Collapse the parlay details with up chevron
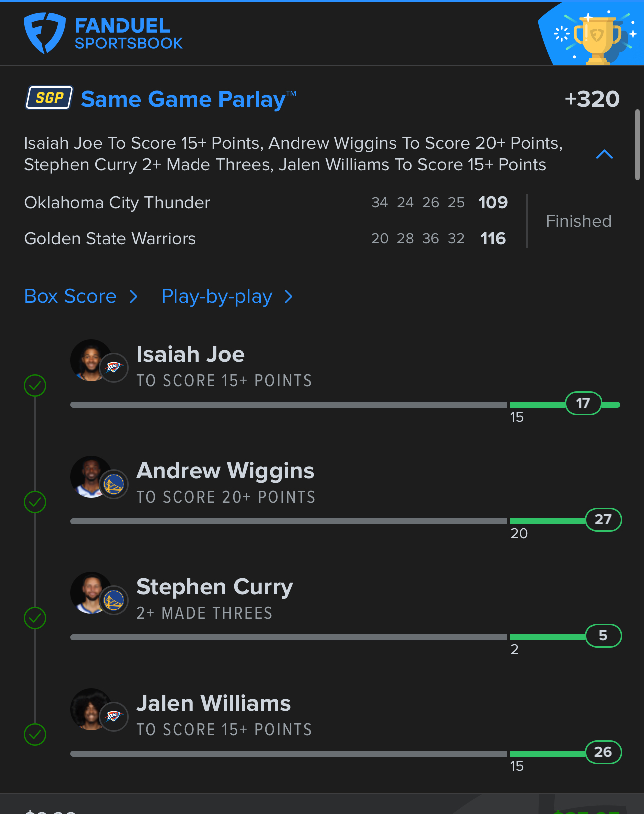 604,154
